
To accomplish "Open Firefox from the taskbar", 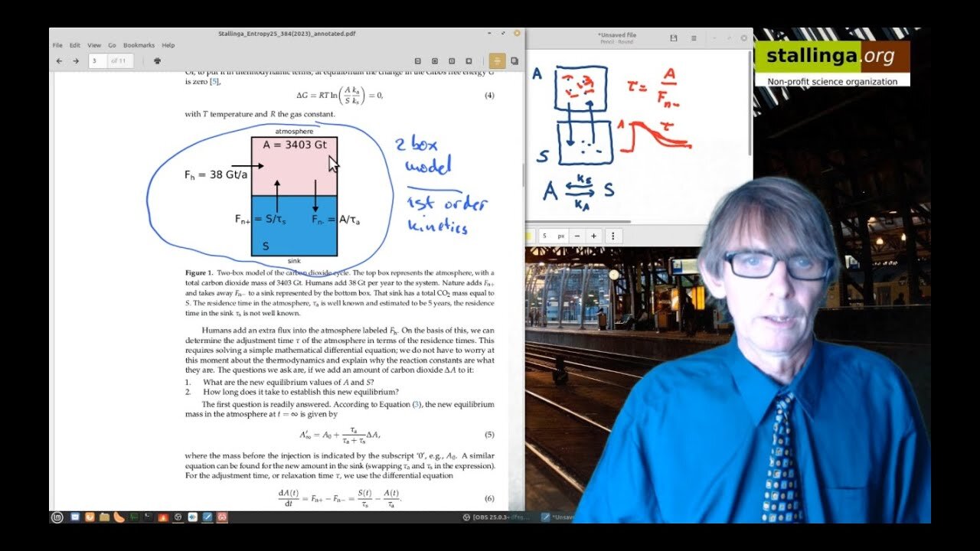I will pos(90,517).
